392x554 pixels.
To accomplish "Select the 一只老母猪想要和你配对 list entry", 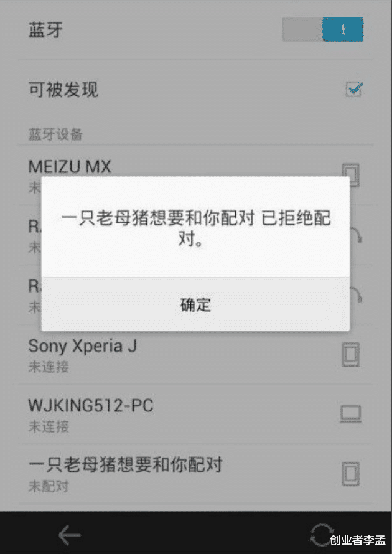I will [195, 474].
